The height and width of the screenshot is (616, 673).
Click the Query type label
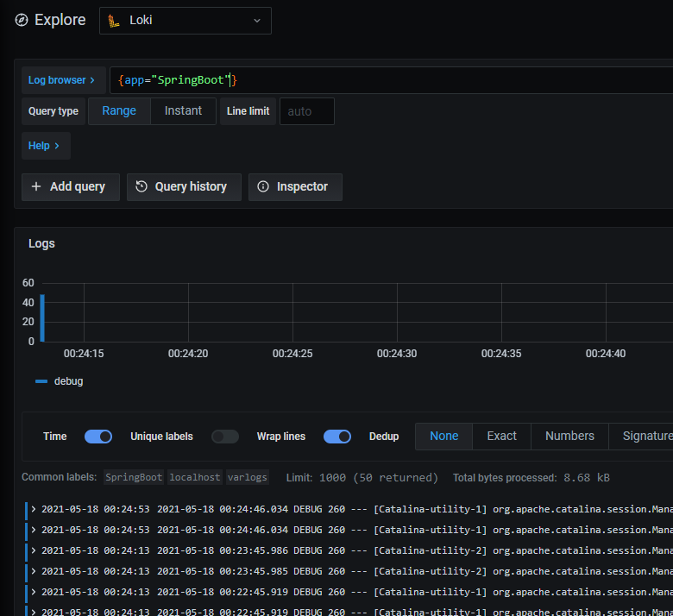click(53, 111)
